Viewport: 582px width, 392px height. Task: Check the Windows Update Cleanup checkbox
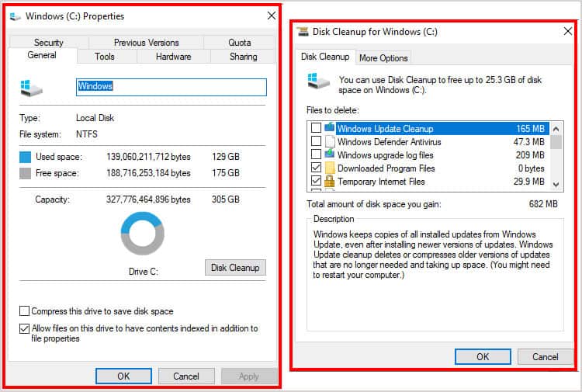pyautogui.click(x=316, y=128)
